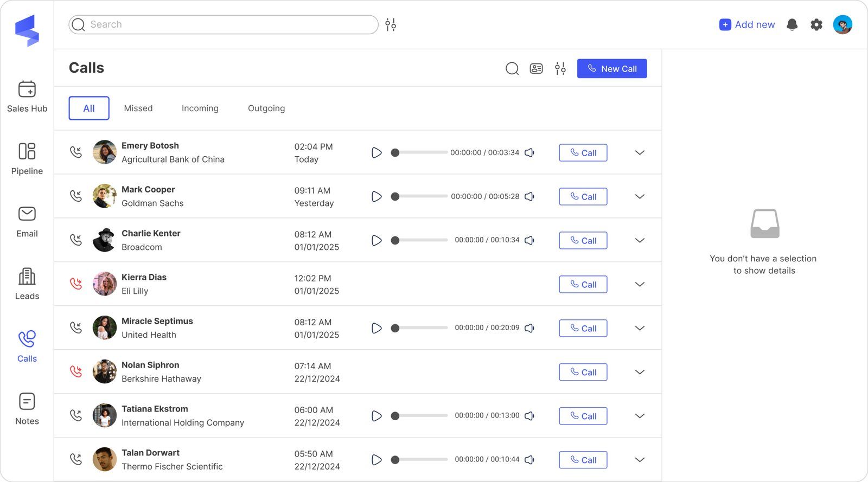Select the Outgoing calls tab
This screenshot has height=482, width=868.
(266, 108)
